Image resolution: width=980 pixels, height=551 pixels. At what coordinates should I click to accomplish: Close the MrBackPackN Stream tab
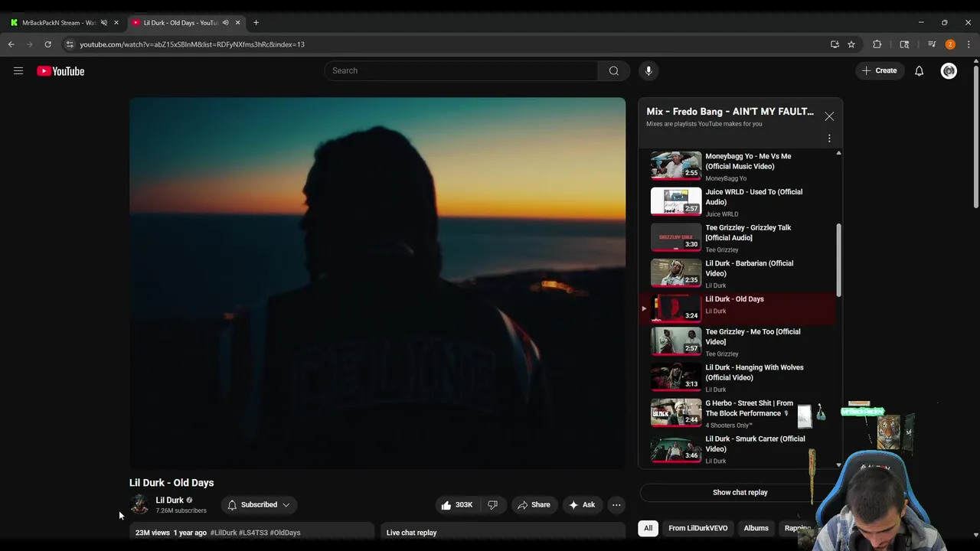click(116, 23)
